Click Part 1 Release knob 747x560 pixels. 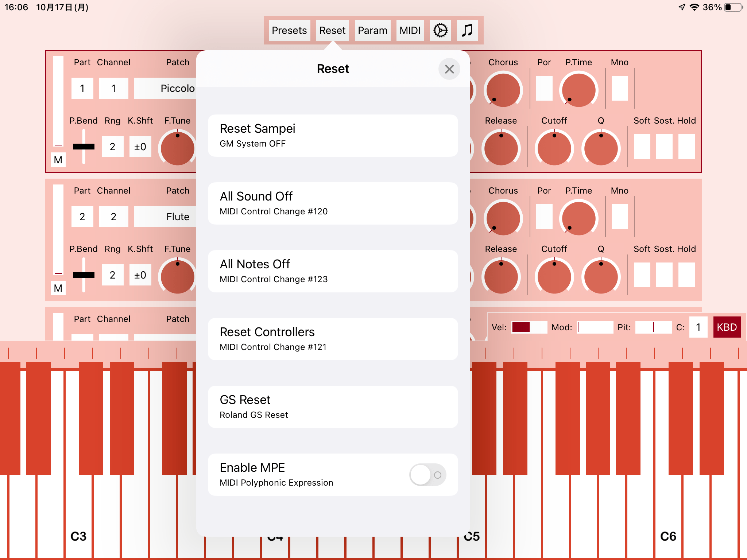pyautogui.click(x=501, y=148)
